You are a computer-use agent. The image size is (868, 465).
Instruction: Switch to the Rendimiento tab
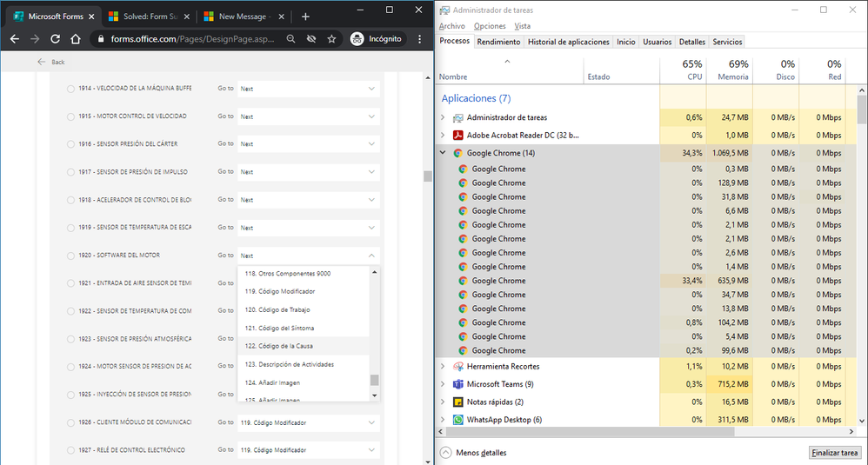498,42
